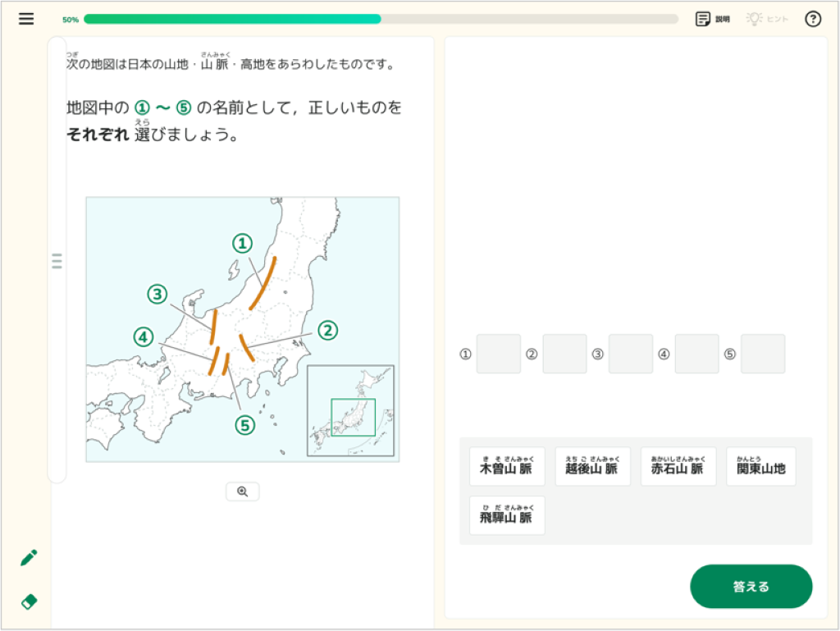
Task: Click map marker ① label
Action: click(x=242, y=243)
